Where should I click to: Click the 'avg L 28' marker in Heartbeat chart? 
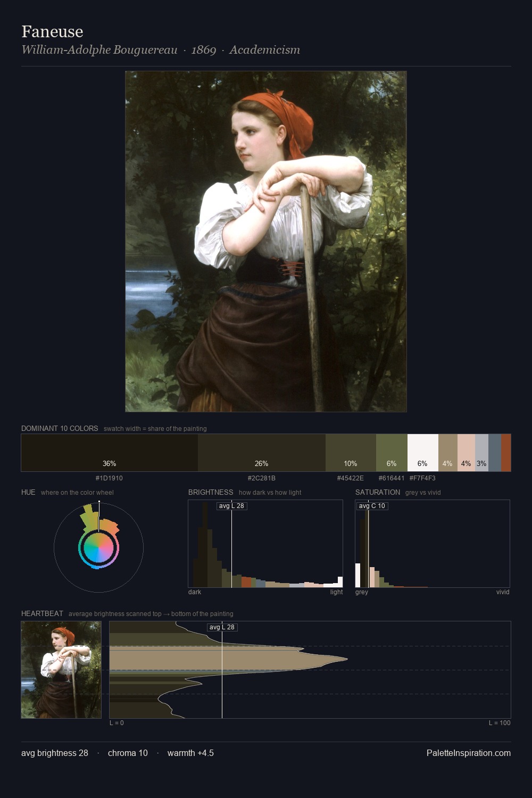click(222, 627)
